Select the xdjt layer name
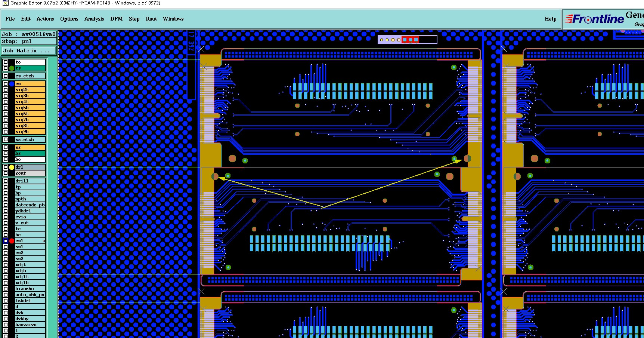The image size is (644, 338). (30, 265)
